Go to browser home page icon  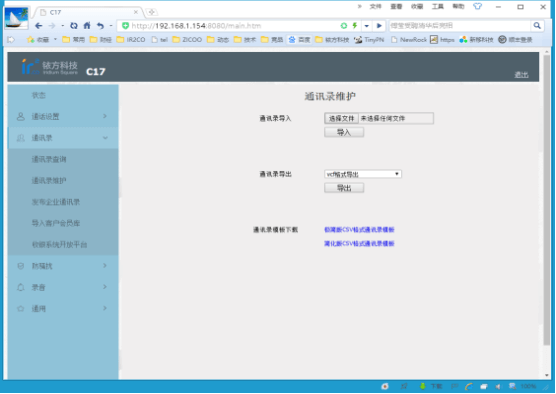pos(87,26)
